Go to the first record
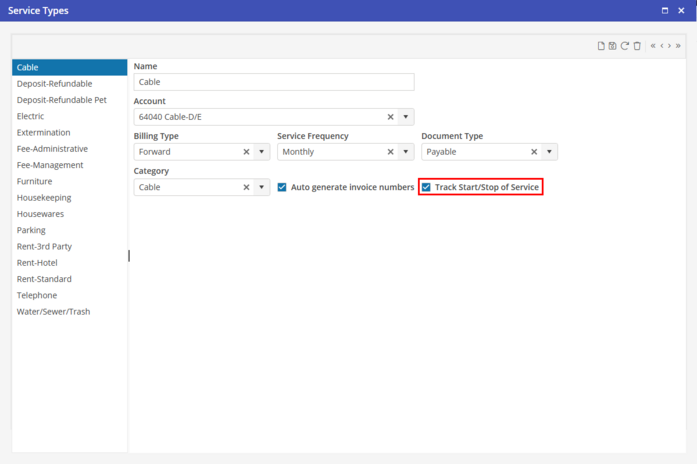697x464 pixels. [653, 46]
